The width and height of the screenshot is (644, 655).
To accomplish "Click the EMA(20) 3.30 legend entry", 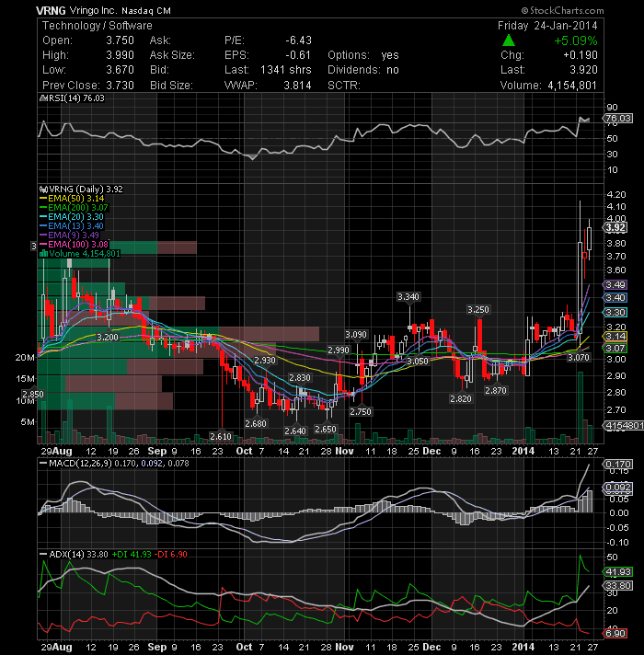I will pos(72,217).
